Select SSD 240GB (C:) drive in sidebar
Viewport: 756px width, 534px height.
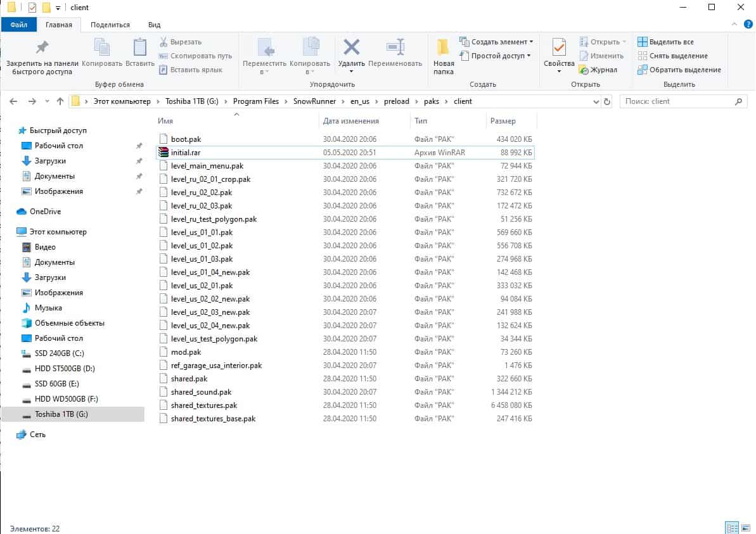[55, 353]
